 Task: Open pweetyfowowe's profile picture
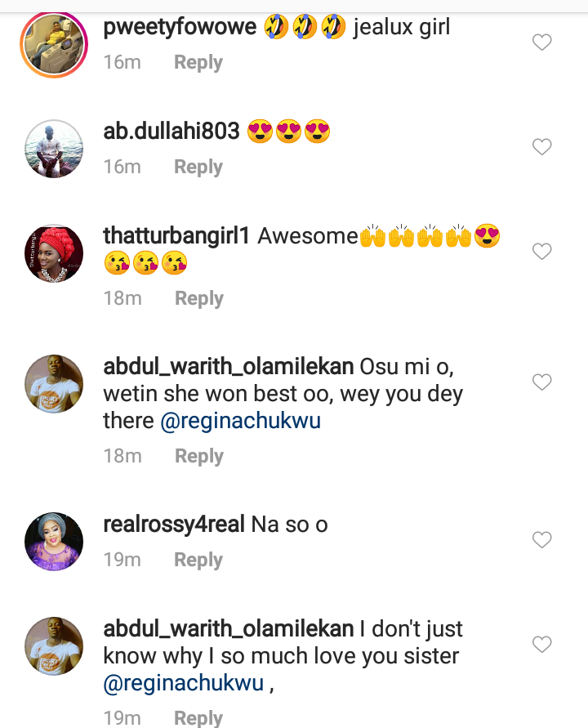(54, 45)
